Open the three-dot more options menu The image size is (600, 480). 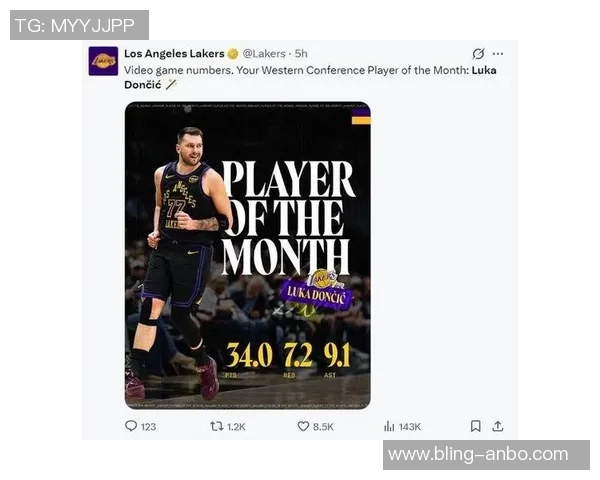click(x=498, y=54)
